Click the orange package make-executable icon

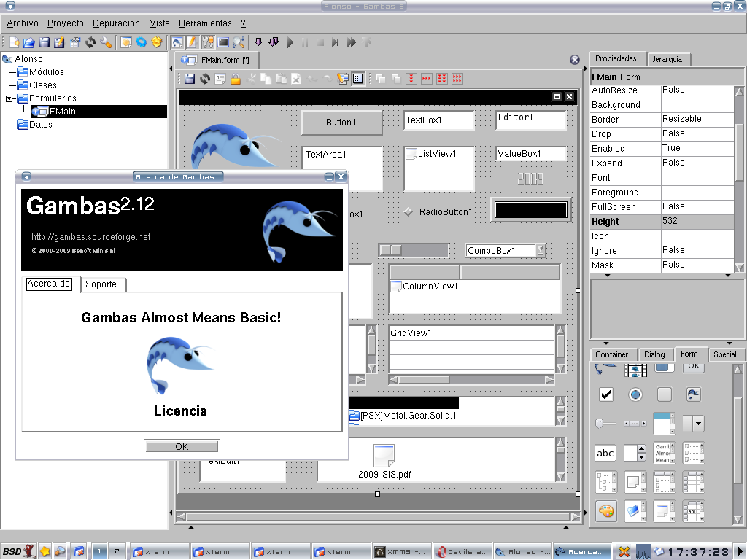tap(157, 42)
